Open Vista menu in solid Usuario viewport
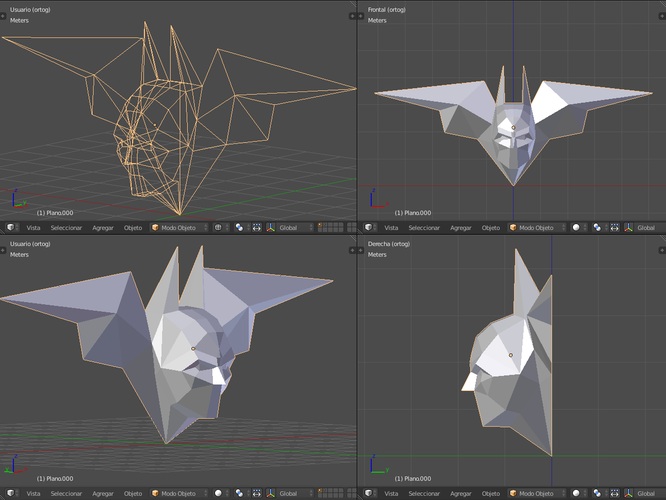Screen dimensions: 666x500 (34, 493)
